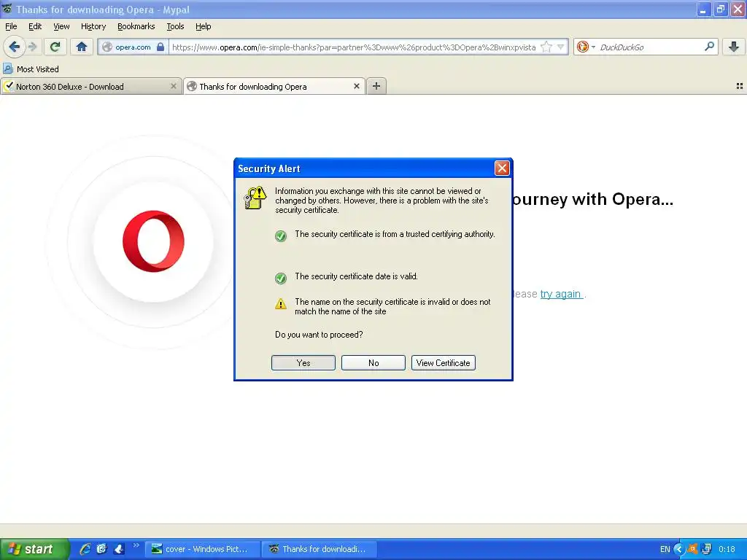
Task: Open a new tab with plus button
Action: click(376, 86)
